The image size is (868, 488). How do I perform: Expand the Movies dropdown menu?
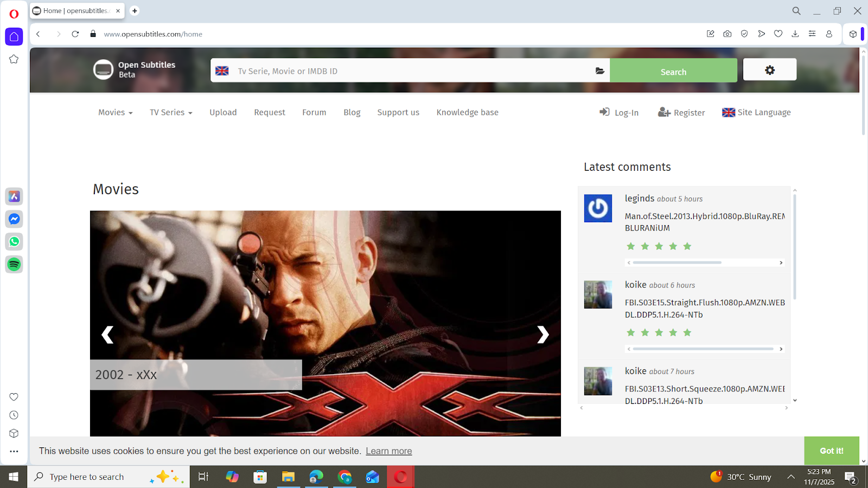click(115, 112)
